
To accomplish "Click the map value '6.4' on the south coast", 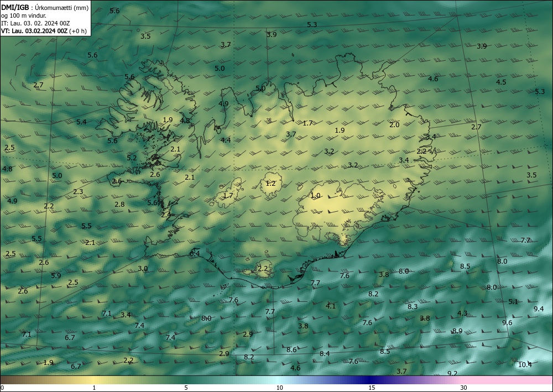I will [x=195, y=253].
